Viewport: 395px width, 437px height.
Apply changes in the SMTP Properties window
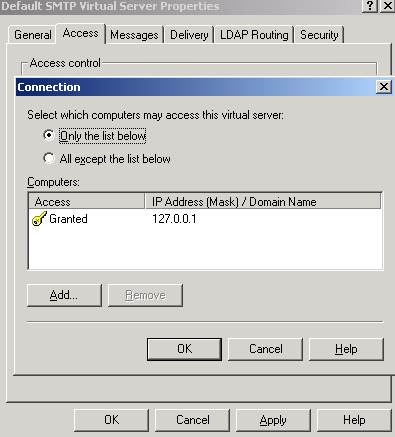tap(273, 420)
